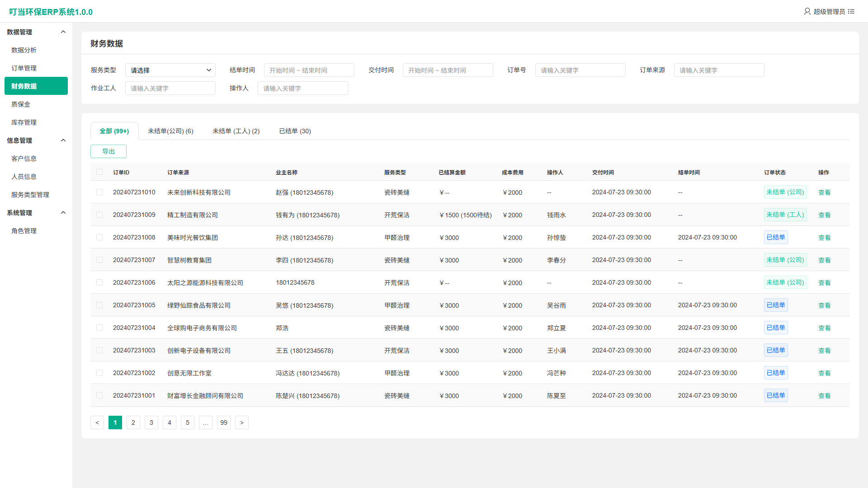Check the row for order 202407231008

[x=99, y=237]
